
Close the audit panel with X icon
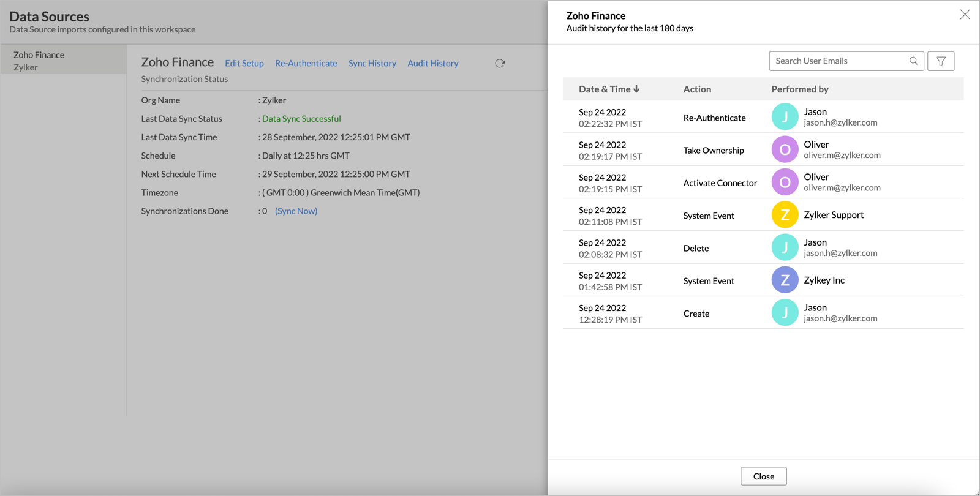tap(965, 15)
